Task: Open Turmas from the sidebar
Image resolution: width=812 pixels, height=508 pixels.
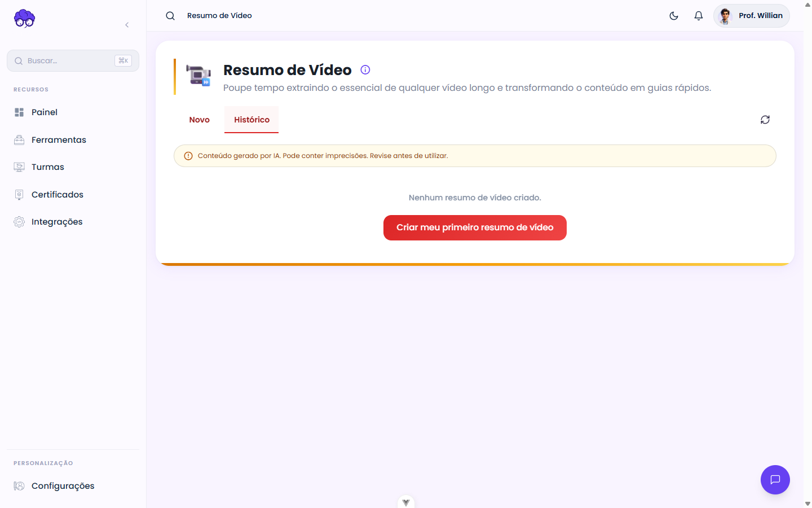Action: click(73, 167)
